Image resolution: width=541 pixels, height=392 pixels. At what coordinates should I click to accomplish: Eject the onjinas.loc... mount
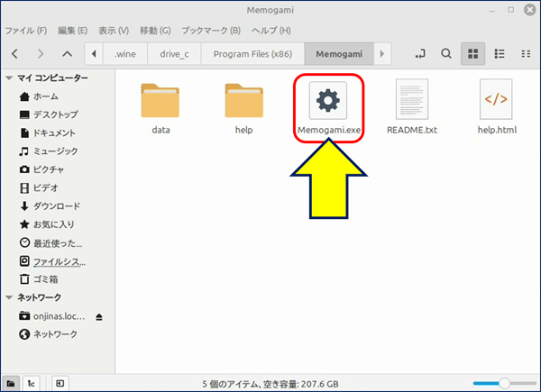[x=99, y=317]
